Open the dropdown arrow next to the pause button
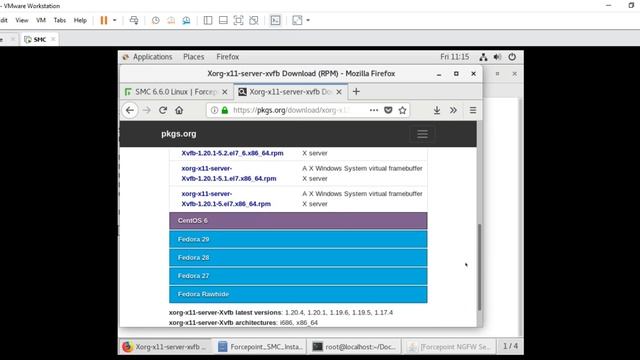Screen dimensions: 640x360 [115, 20]
